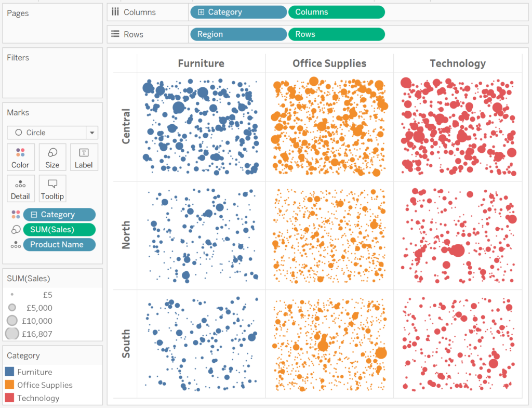The height and width of the screenshot is (408, 532).
Task: Click the Columns shelf icon
Action: (115, 12)
